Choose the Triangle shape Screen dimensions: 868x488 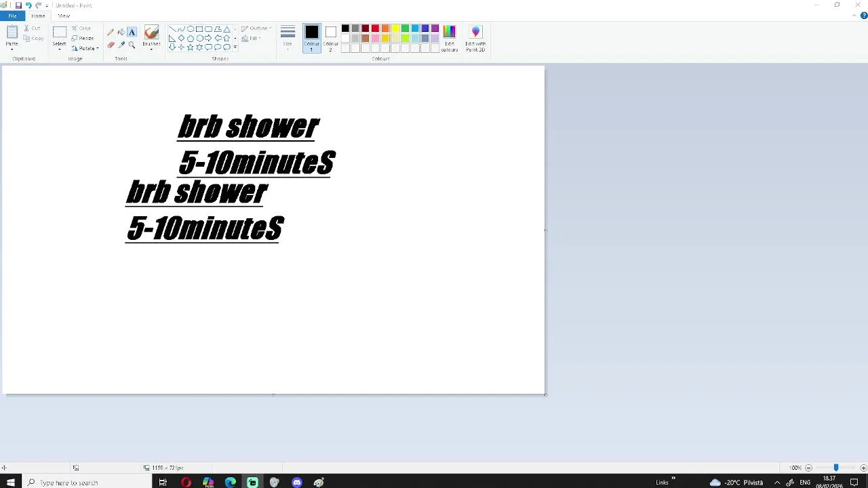point(226,29)
